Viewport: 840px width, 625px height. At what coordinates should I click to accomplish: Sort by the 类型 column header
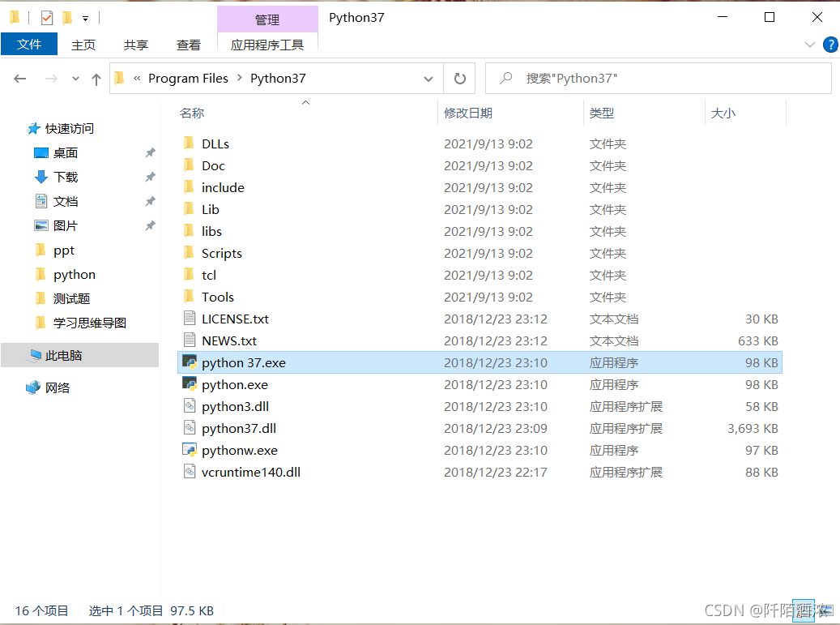(602, 113)
